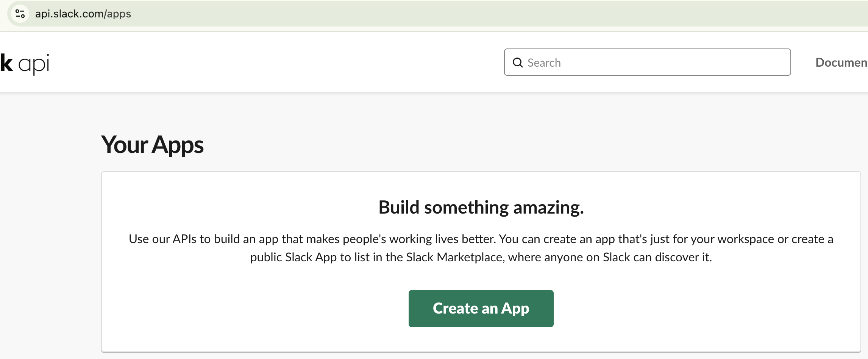This screenshot has width=868, height=359.
Task: Click the green Create an App button
Action: (481, 308)
